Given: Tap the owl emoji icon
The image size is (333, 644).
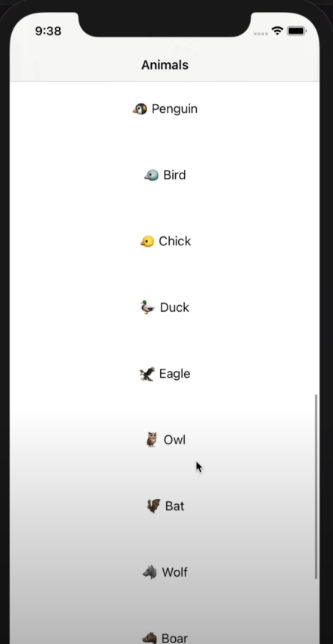Looking at the screenshot, I should 152,440.
